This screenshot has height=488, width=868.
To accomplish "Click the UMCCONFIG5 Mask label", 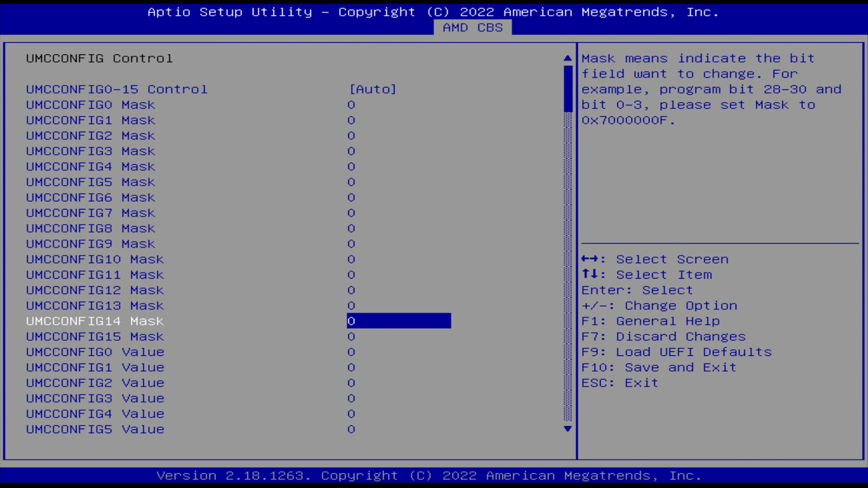I will [91, 182].
